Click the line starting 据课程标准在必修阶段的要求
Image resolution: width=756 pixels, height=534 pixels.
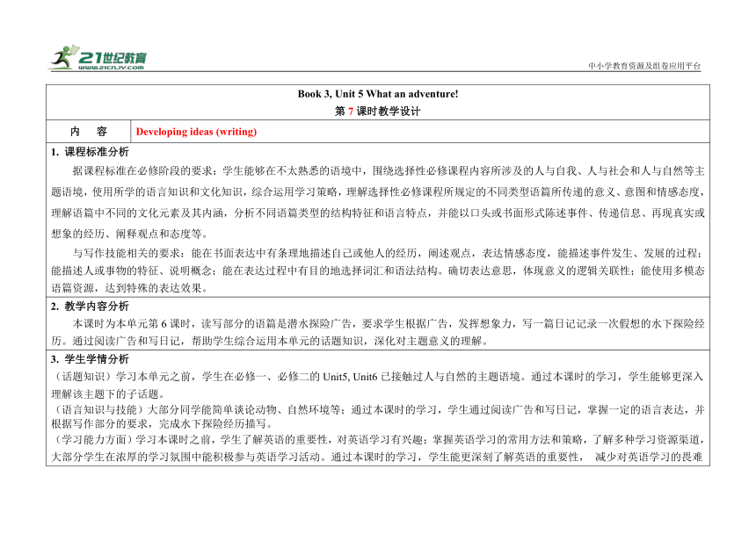pyautogui.click(x=389, y=171)
